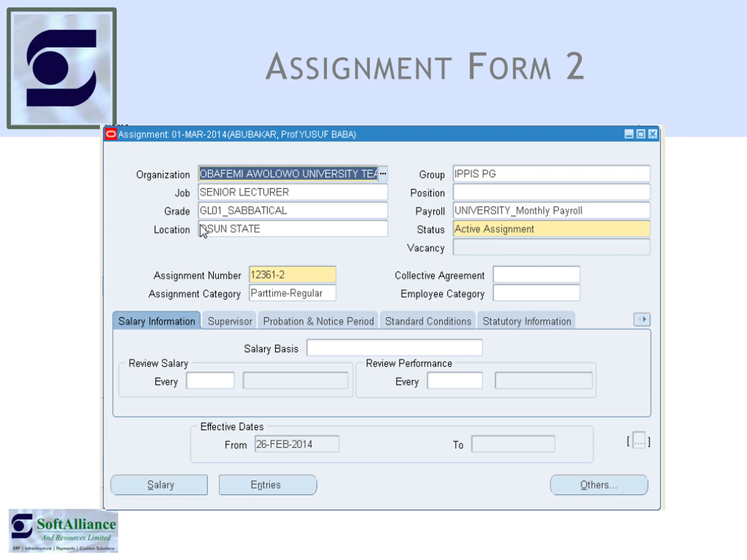The height and width of the screenshot is (560, 747).
Task: Maximize the Assignment window
Action: tap(640, 134)
